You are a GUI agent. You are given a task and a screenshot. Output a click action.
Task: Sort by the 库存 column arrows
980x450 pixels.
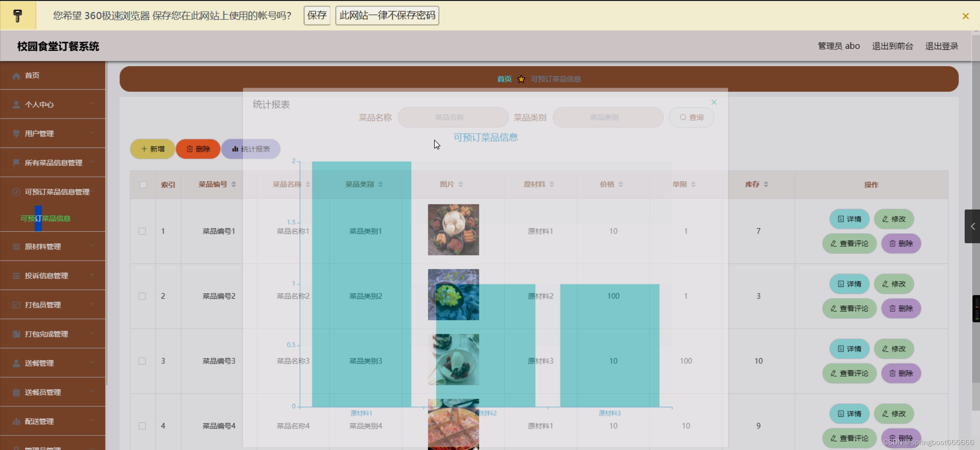point(766,185)
